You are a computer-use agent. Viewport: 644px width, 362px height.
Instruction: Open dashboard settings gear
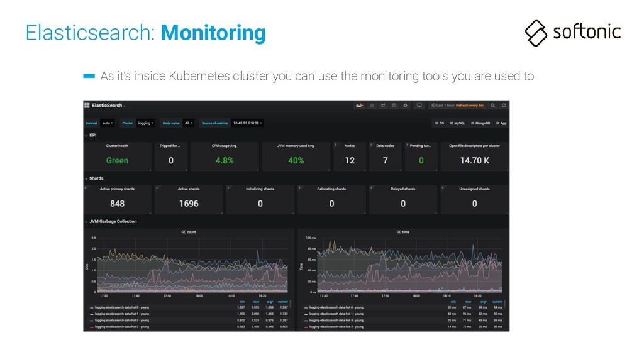pyautogui.click(x=405, y=106)
